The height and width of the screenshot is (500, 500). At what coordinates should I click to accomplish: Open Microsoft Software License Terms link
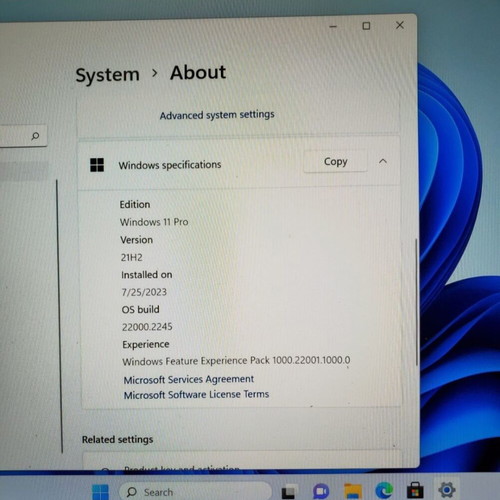[x=196, y=395]
